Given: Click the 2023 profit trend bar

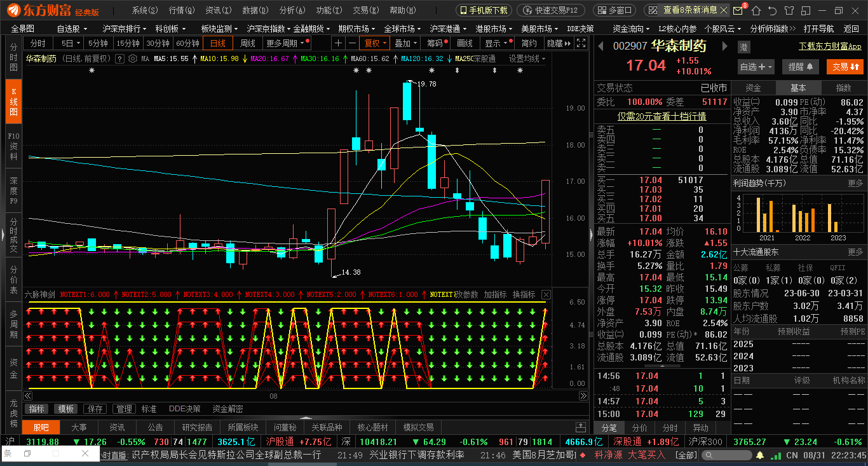Looking at the screenshot, I should tap(828, 218).
